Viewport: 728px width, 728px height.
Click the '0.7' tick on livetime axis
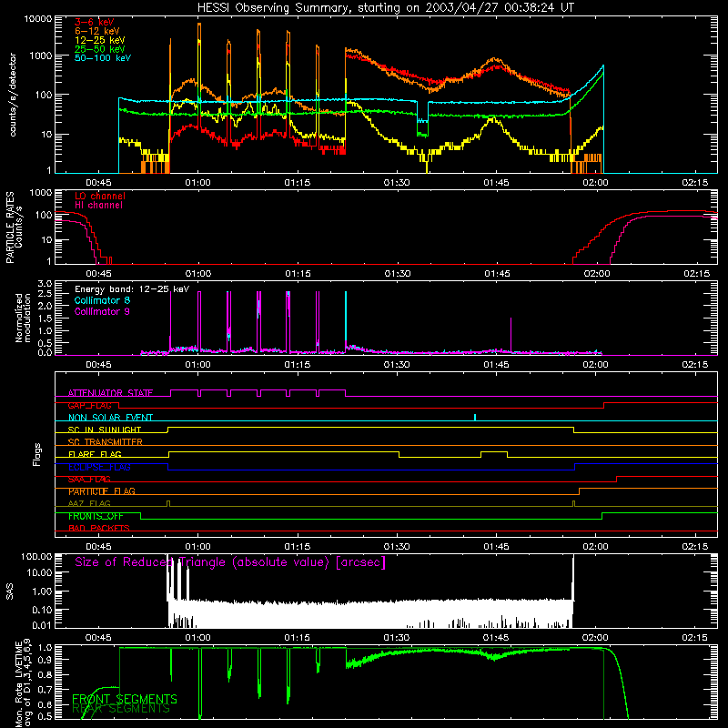(45, 690)
